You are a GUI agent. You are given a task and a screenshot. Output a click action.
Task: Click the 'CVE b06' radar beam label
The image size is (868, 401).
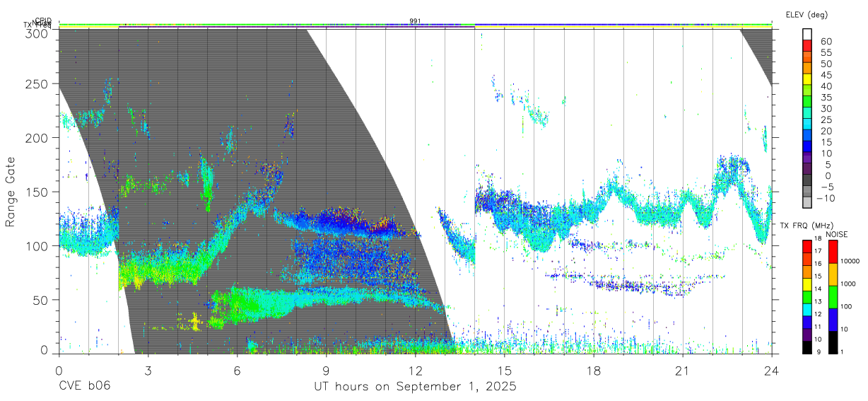point(84,387)
